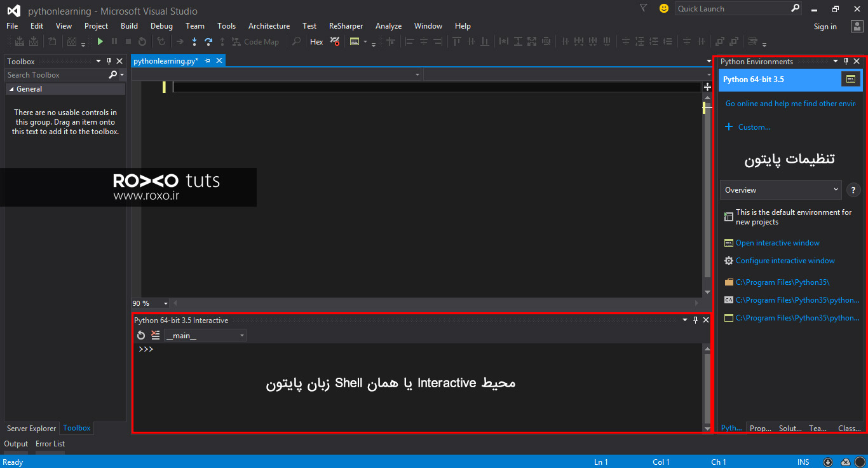Click the Quick Launch search magnifier

pyautogui.click(x=796, y=8)
